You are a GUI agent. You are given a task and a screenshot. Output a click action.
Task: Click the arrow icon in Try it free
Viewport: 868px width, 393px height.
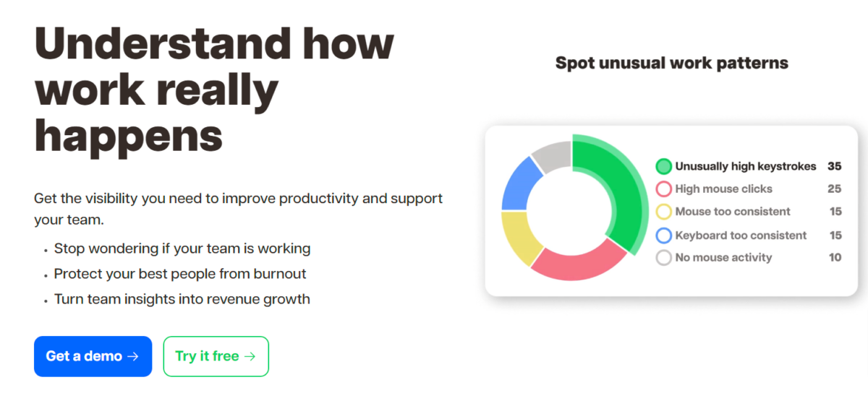click(250, 356)
